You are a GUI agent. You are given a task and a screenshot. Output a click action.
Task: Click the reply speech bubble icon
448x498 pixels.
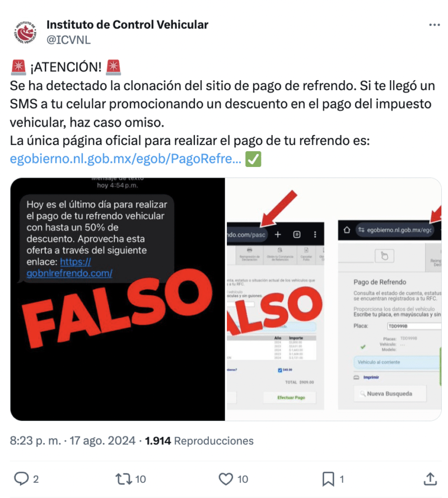pyautogui.click(x=21, y=479)
